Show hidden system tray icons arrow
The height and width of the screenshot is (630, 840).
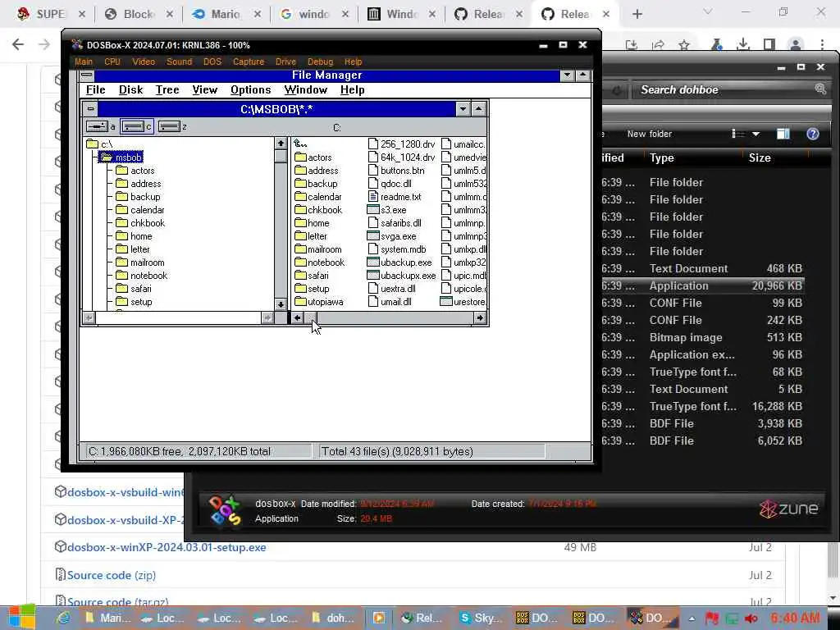tap(692, 619)
